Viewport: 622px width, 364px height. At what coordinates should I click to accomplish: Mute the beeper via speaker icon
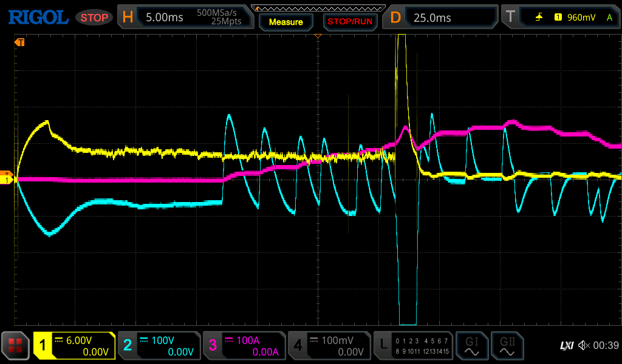tap(584, 346)
